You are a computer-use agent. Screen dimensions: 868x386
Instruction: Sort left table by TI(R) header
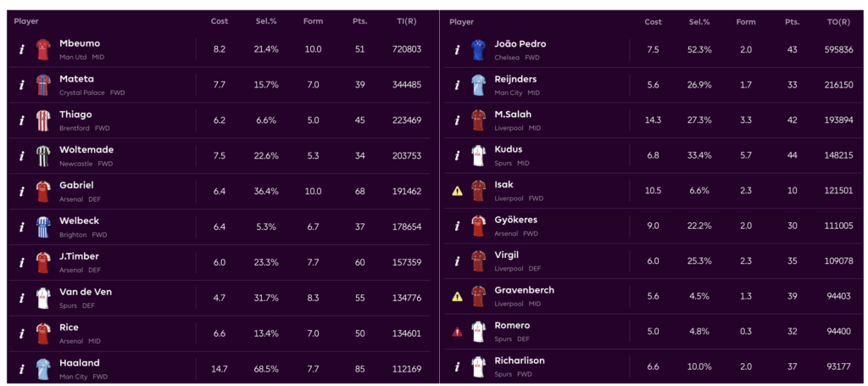pyautogui.click(x=406, y=21)
